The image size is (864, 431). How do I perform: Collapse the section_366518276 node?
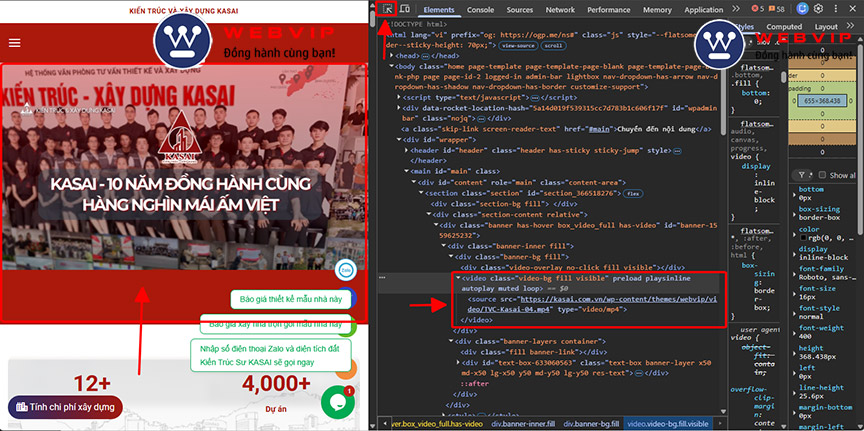tap(421, 193)
